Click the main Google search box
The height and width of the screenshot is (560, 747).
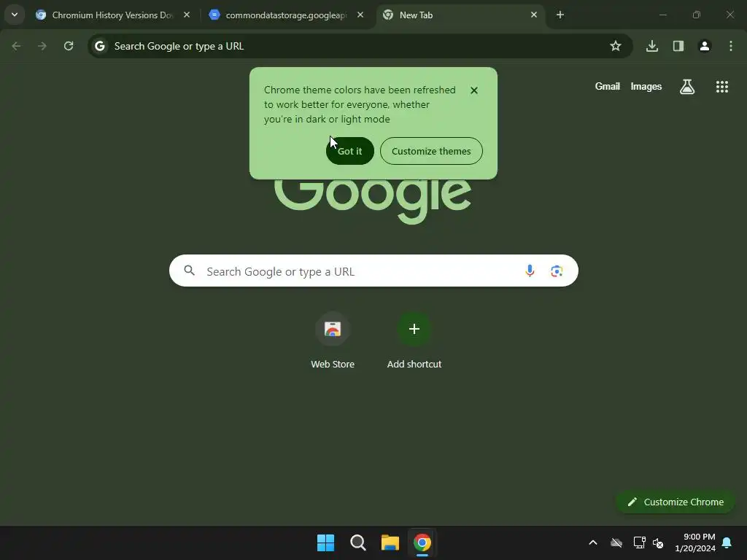point(373,271)
